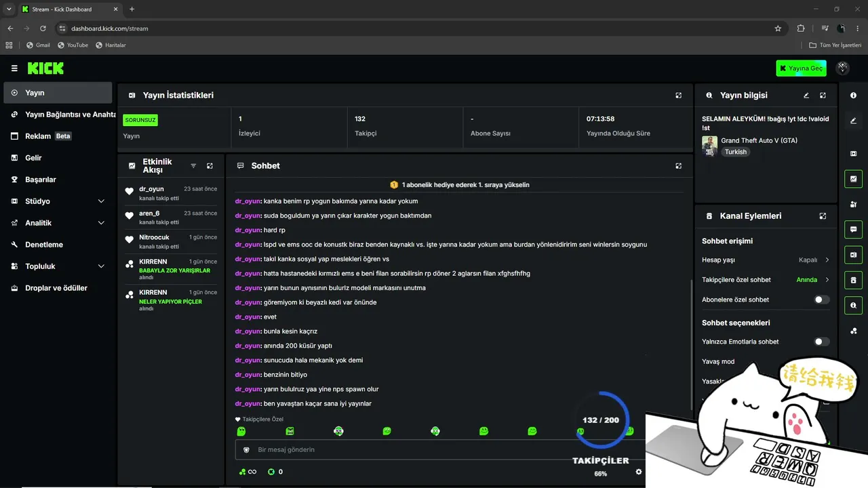
Task: Open Başarılar in the sidebar
Action: coord(58,180)
